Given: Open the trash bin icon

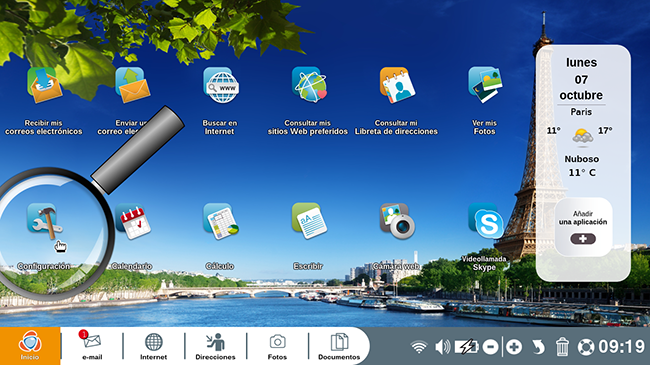Looking at the screenshot, I should pyautogui.click(x=562, y=347).
